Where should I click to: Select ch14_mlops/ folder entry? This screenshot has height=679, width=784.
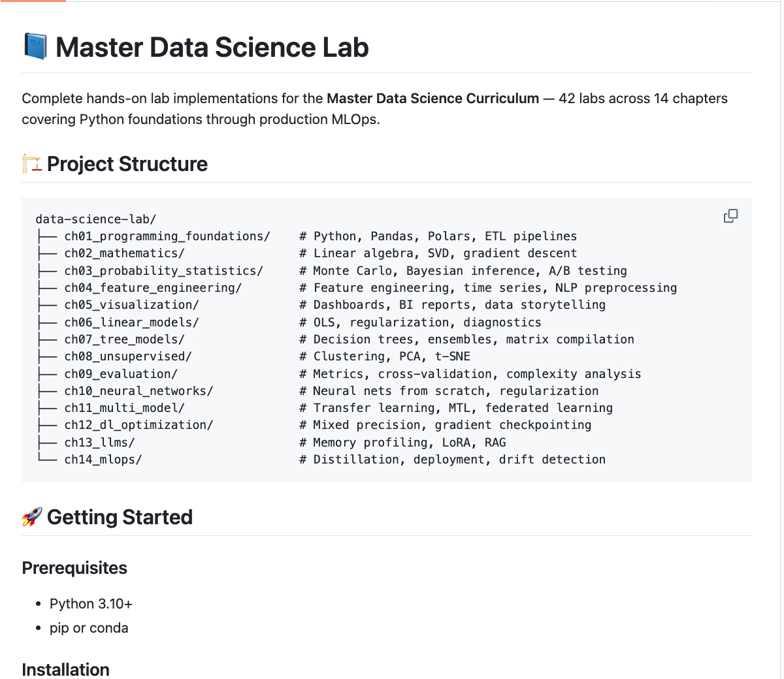103,460
